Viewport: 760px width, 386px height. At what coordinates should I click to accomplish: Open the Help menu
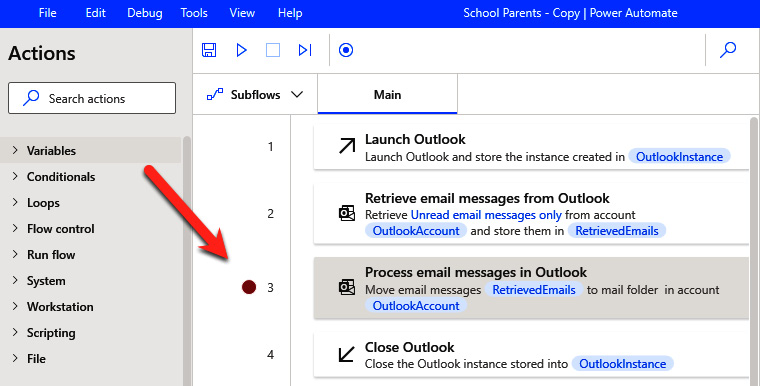pyautogui.click(x=290, y=13)
